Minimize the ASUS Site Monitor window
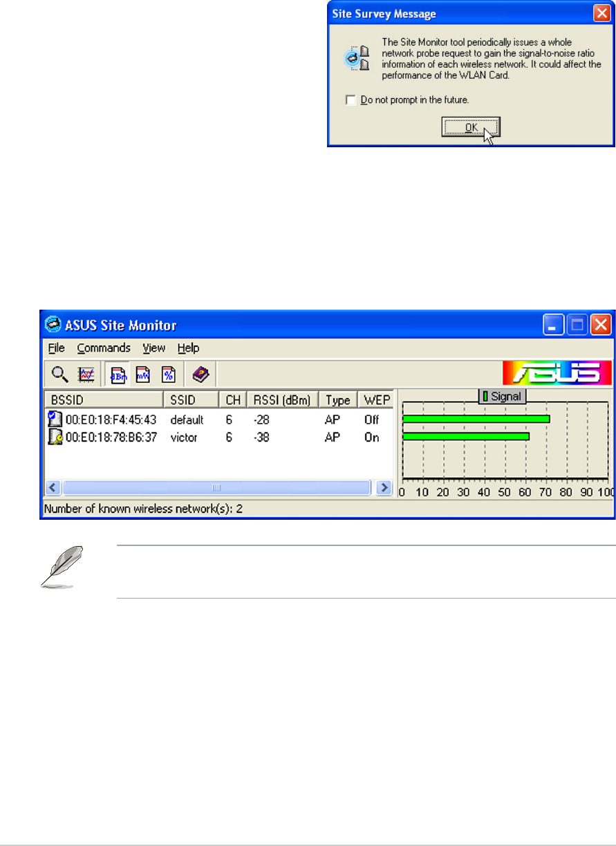 click(552, 324)
